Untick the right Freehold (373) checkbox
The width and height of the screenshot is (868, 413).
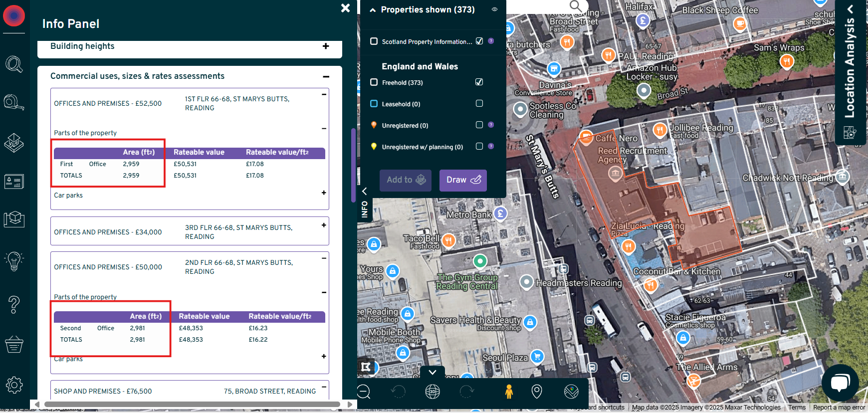(479, 82)
